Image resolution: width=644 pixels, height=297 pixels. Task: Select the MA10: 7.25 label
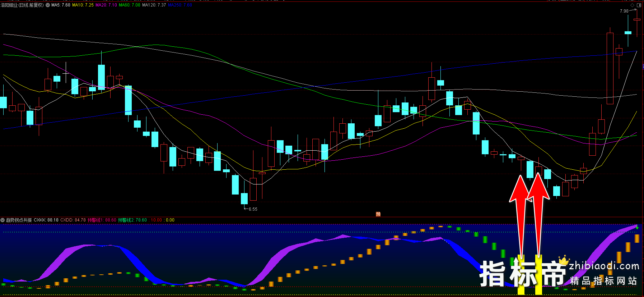tap(83, 5)
